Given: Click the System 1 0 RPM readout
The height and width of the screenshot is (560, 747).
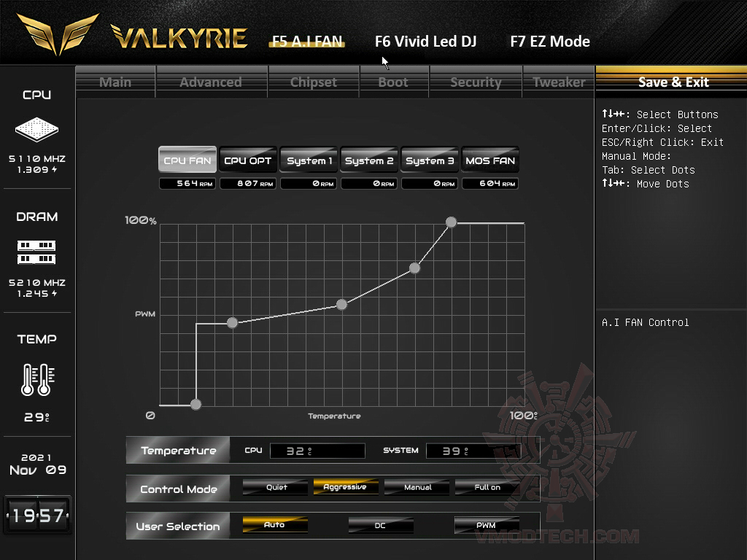Looking at the screenshot, I should pos(309,183).
